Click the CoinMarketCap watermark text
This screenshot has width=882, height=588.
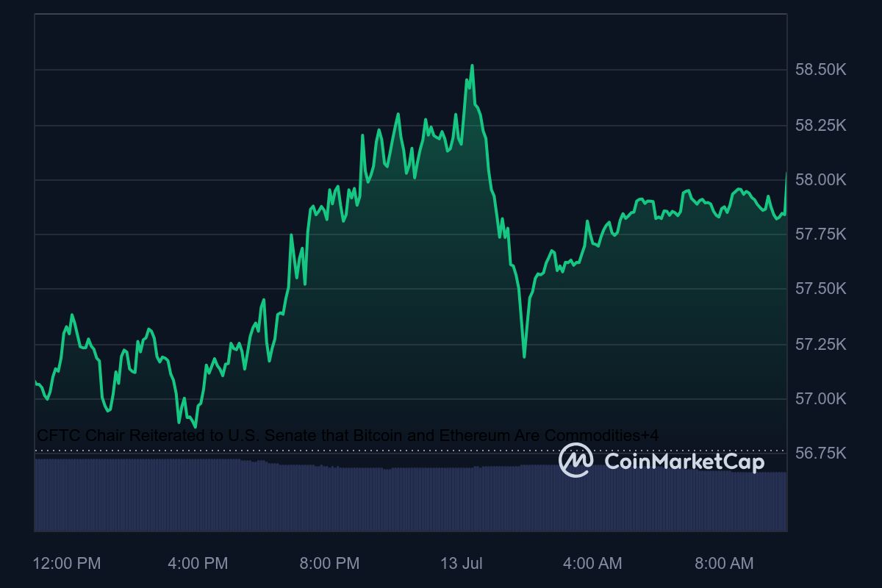pos(684,462)
